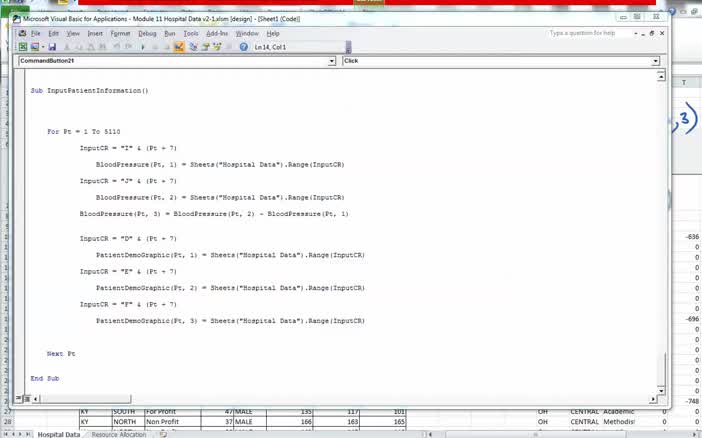Select the Resource Allocation sheet tab in Excel
Screen dimensions: 702x438
(119, 434)
